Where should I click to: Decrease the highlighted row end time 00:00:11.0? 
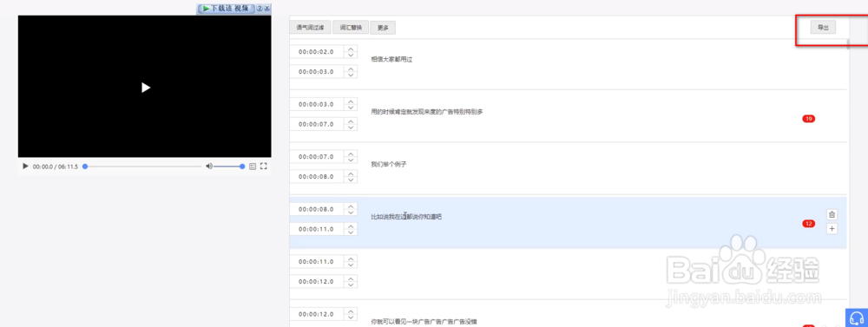(351, 233)
